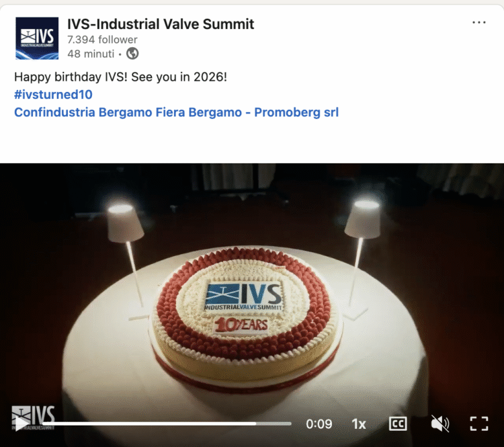Click the IVS logo on the cake

(243, 296)
